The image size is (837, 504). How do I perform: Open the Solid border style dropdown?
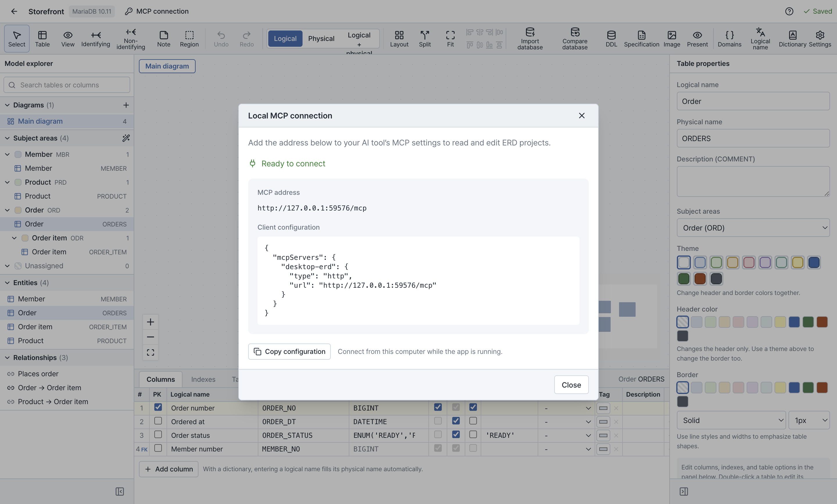coord(731,420)
